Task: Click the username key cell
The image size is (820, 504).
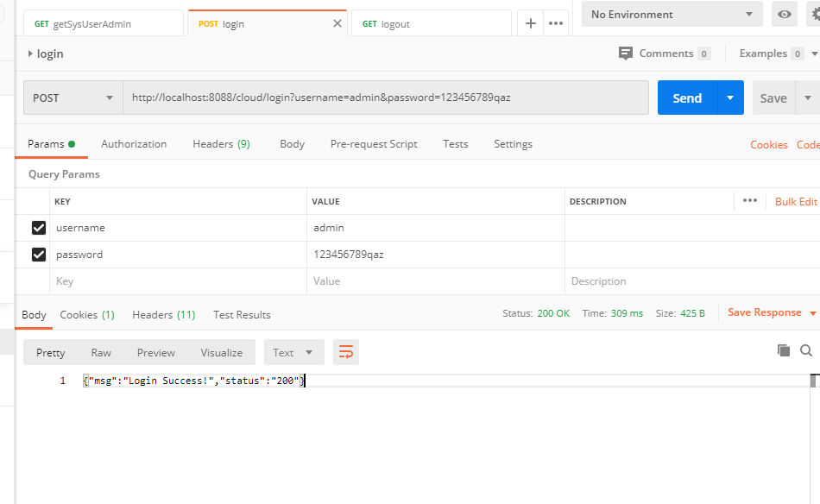Action: [x=179, y=228]
